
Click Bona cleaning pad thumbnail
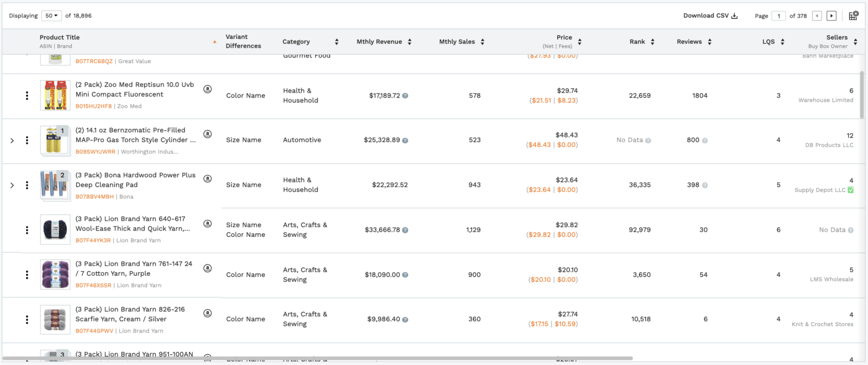point(55,185)
